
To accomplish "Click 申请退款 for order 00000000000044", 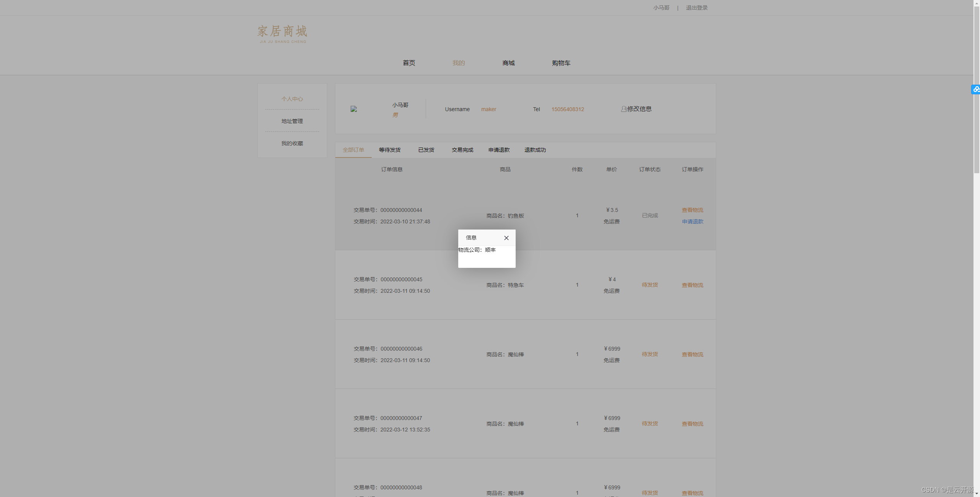I will pyautogui.click(x=693, y=221).
